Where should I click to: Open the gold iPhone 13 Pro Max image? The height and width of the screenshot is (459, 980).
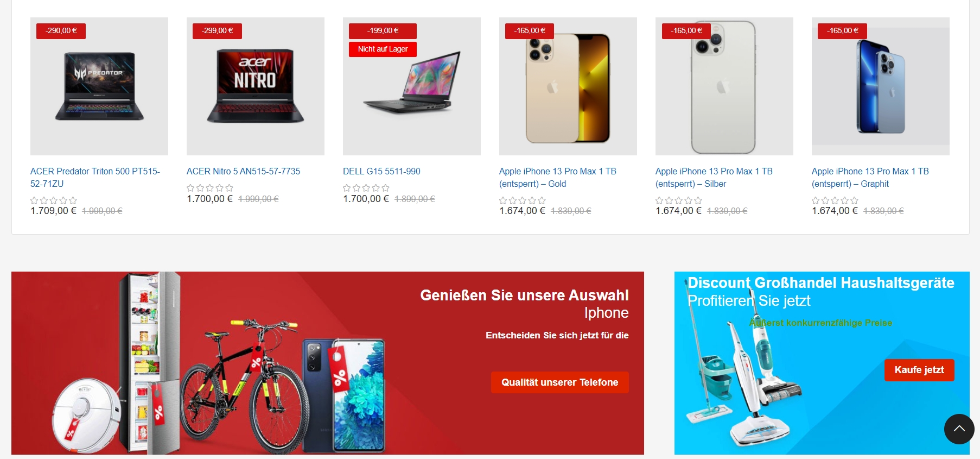pos(568,86)
